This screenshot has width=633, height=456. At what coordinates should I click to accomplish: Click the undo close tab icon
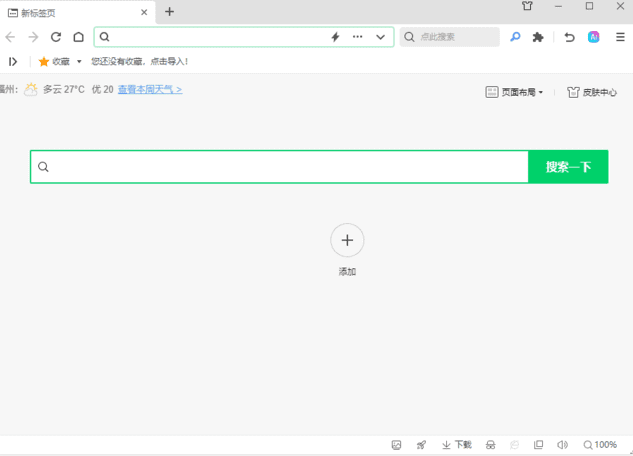tap(569, 37)
